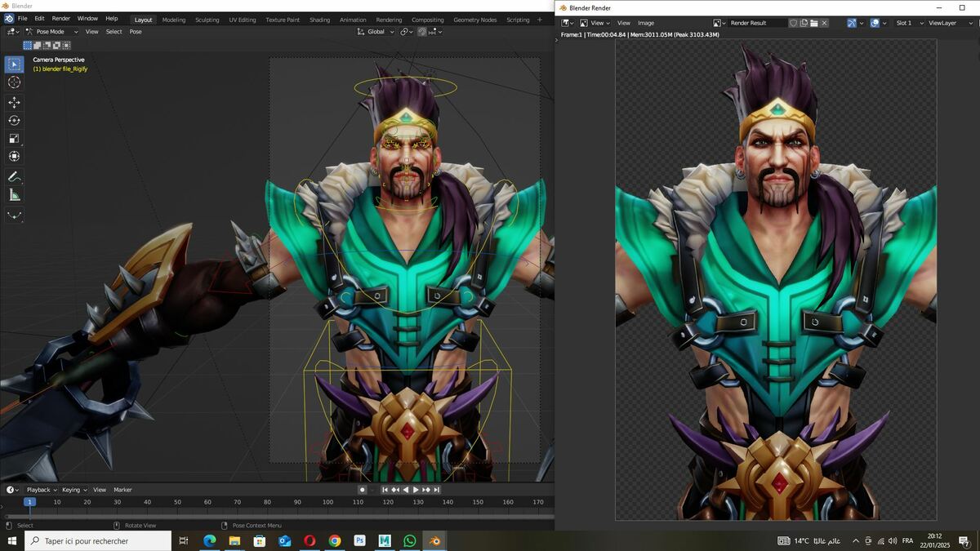Image resolution: width=980 pixels, height=551 pixels.
Task: Jump to the timeline end frame
Action: [437, 490]
